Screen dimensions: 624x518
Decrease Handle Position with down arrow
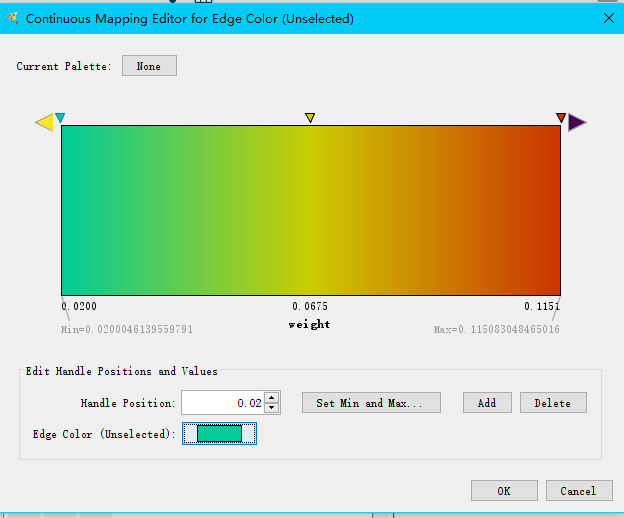tap(271, 409)
